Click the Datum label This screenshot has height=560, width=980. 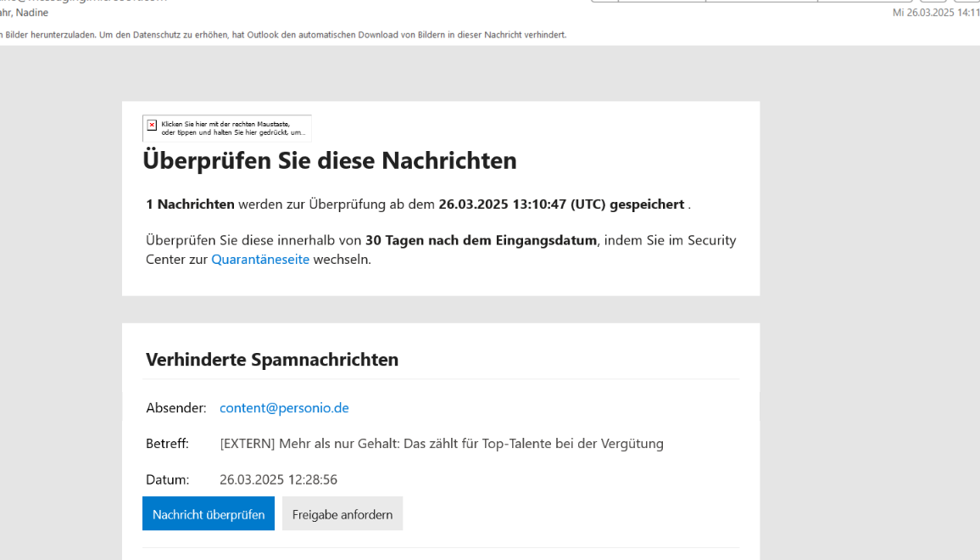(167, 480)
